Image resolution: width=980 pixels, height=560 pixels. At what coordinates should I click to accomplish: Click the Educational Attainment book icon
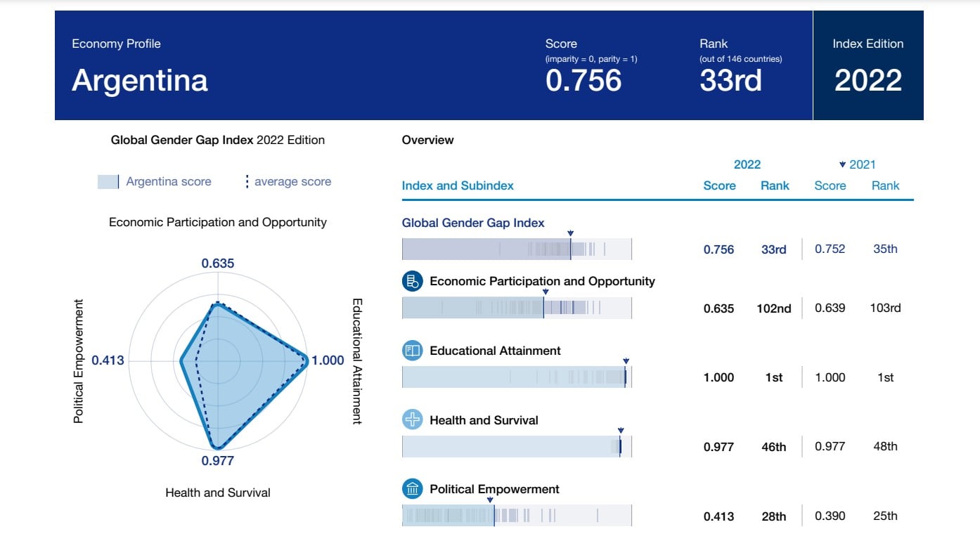coord(412,351)
